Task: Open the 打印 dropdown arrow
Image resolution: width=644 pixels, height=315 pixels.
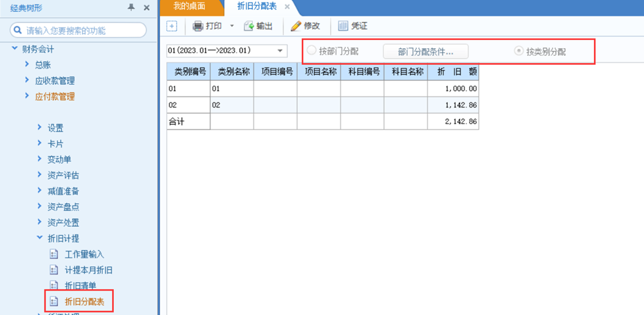Action: coord(231,26)
